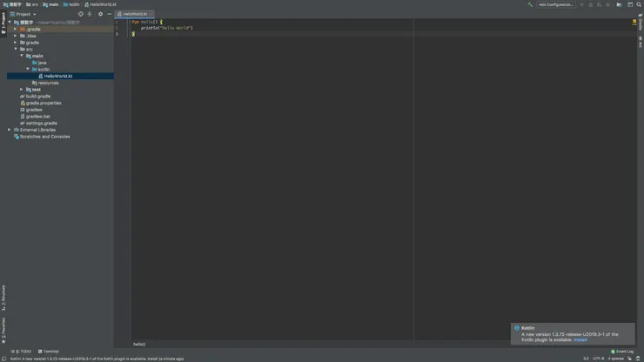
Task: Collapse the main folder arrow
Action: point(22,56)
